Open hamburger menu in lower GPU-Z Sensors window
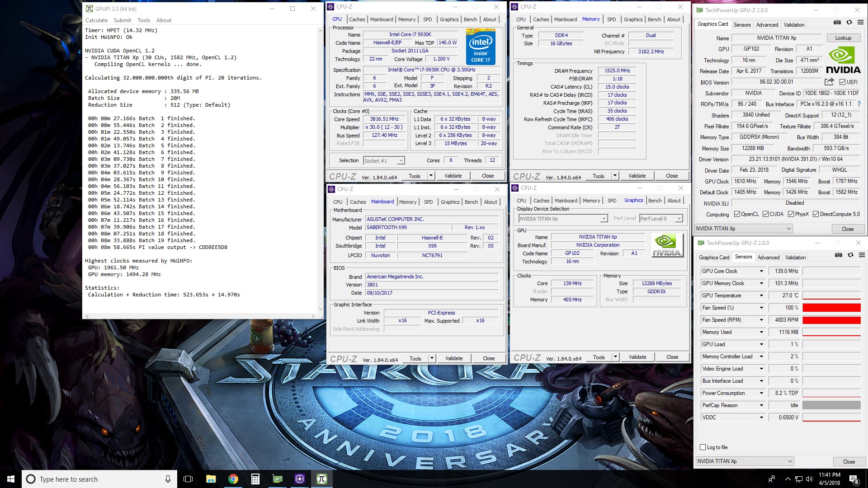This screenshot has width=868, height=488. point(862,255)
